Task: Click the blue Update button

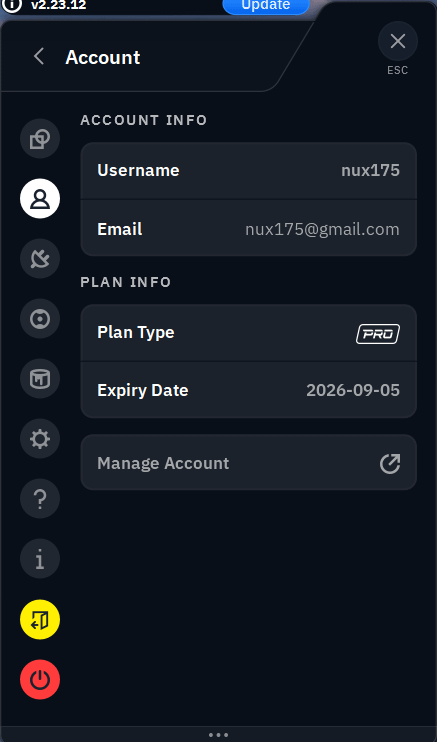Action: (266, 6)
